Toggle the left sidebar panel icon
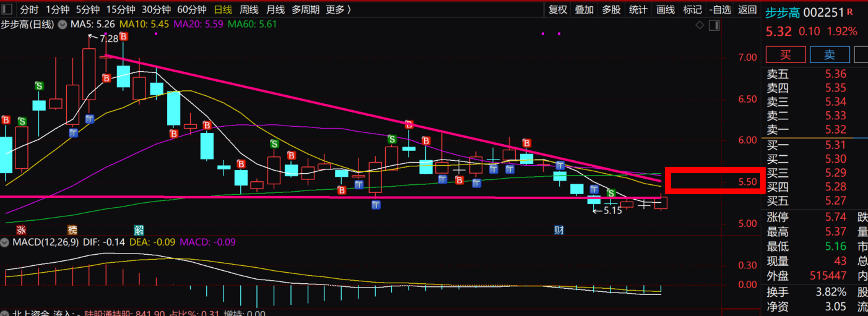The height and width of the screenshot is (316, 868). (x=7, y=9)
